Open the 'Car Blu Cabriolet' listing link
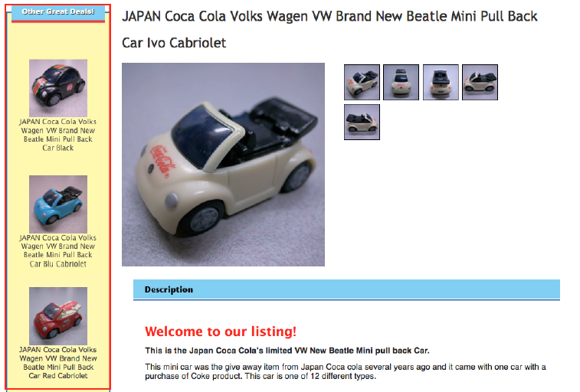Screen dimensions: 580x392 [58, 251]
